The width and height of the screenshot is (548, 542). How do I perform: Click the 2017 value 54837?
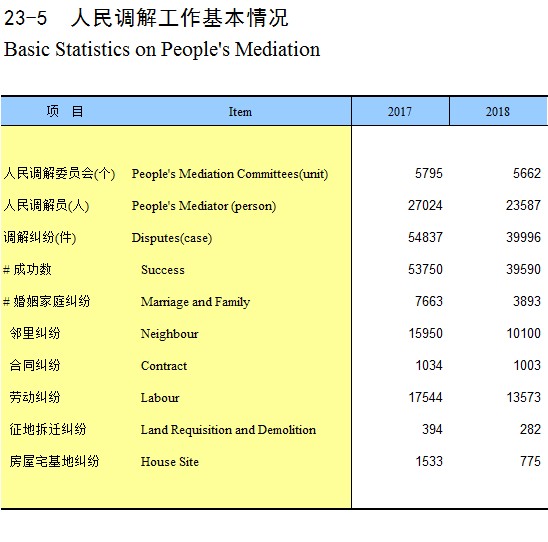coord(425,238)
